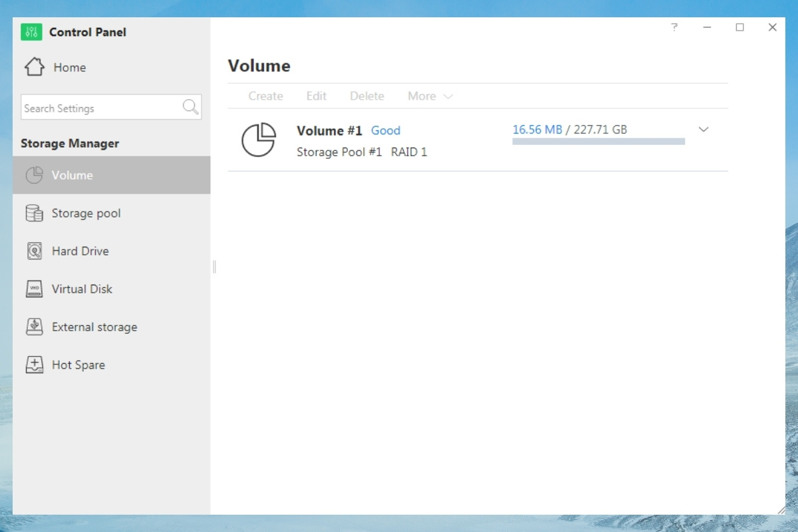The height and width of the screenshot is (532, 798).
Task: Focus the Search Settings field
Action: click(x=111, y=107)
